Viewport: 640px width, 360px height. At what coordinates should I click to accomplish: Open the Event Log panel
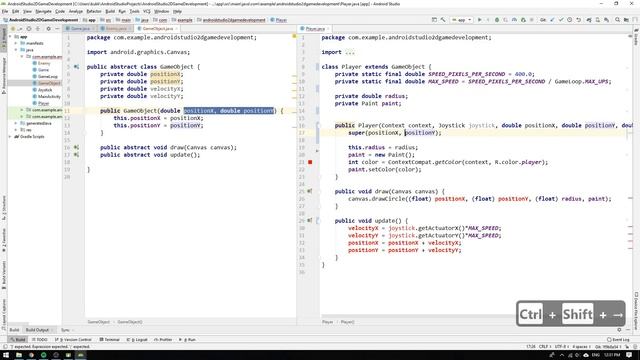click(x=618, y=339)
